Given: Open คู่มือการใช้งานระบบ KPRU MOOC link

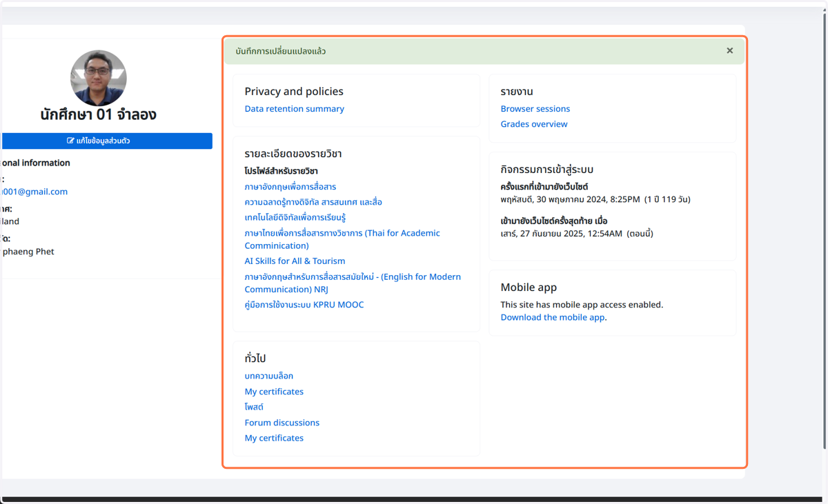Looking at the screenshot, I should [304, 305].
